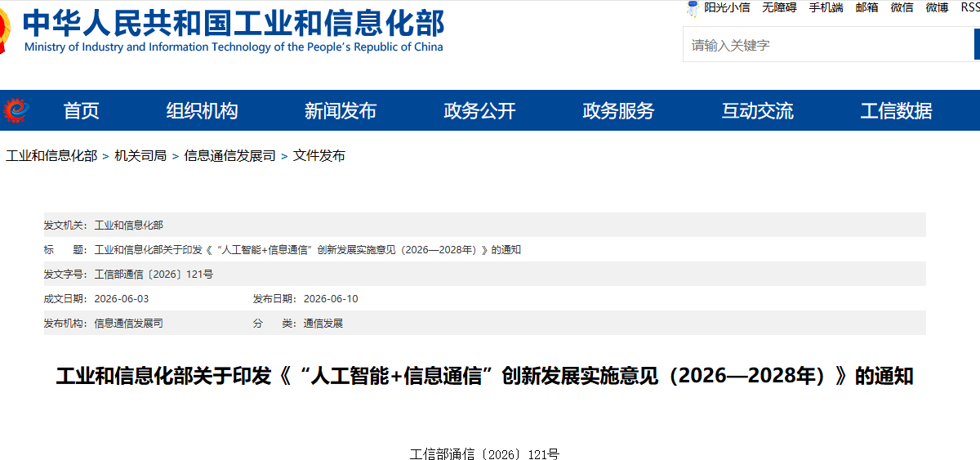Open the 工信数据 menu item
The height and width of the screenshot is (460, 980).
pyautogui.click(x=896, y=111)
